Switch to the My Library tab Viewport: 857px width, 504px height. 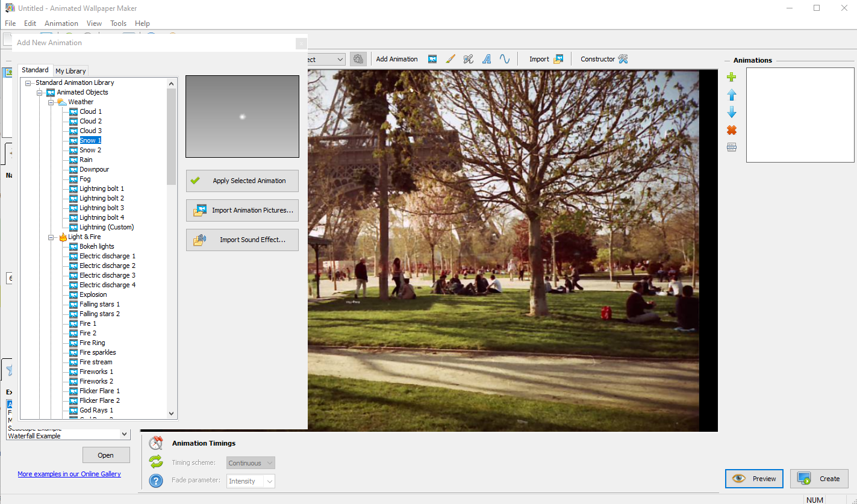70,71
